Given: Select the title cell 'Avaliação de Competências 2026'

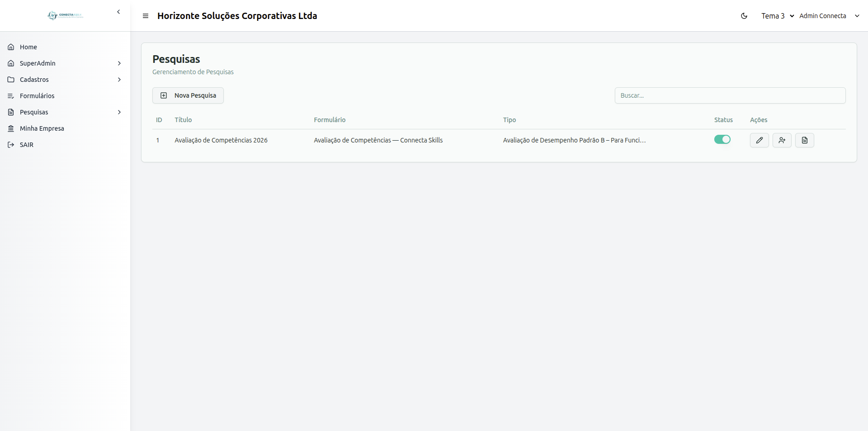Looking at the screenshot, I should click(221, 140).
